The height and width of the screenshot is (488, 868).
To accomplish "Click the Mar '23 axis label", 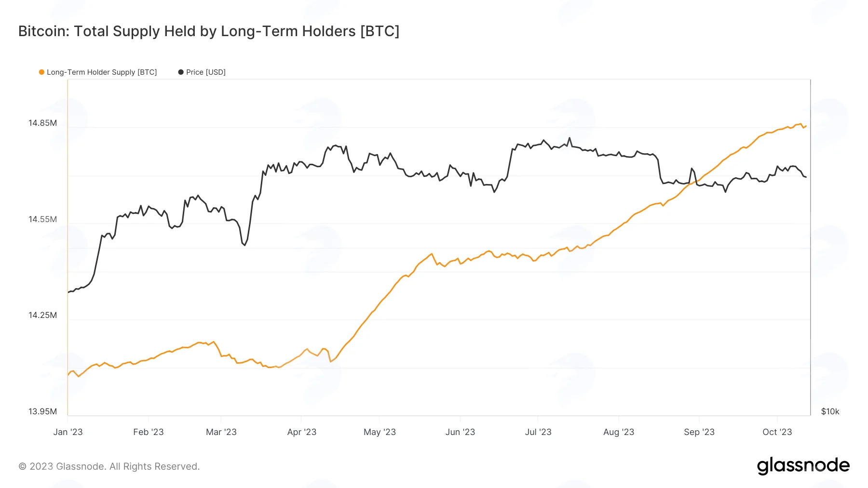I will pyautogui.click(x=221, y=432).
